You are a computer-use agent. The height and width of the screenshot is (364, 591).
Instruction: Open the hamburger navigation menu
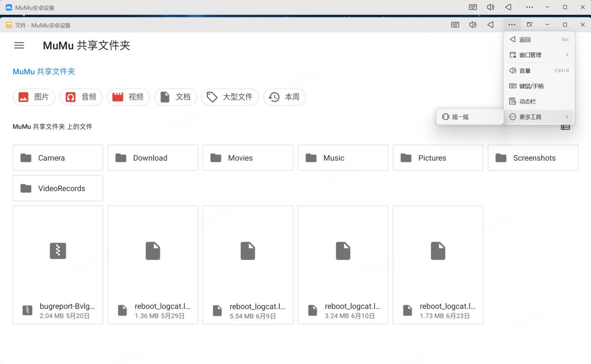pyautogui.click(x=19, y=45)
